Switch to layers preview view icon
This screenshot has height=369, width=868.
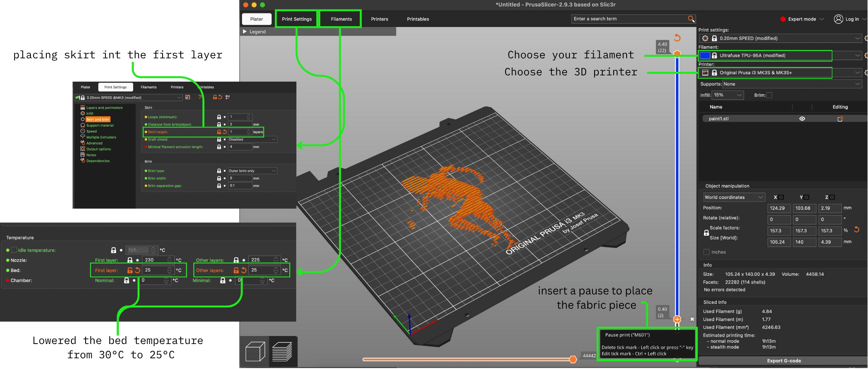[x=282, y=352]
